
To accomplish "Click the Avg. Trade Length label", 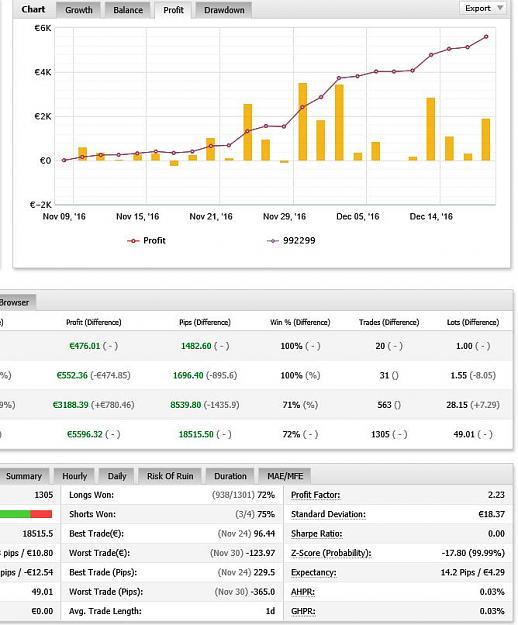I will point(105,611).
